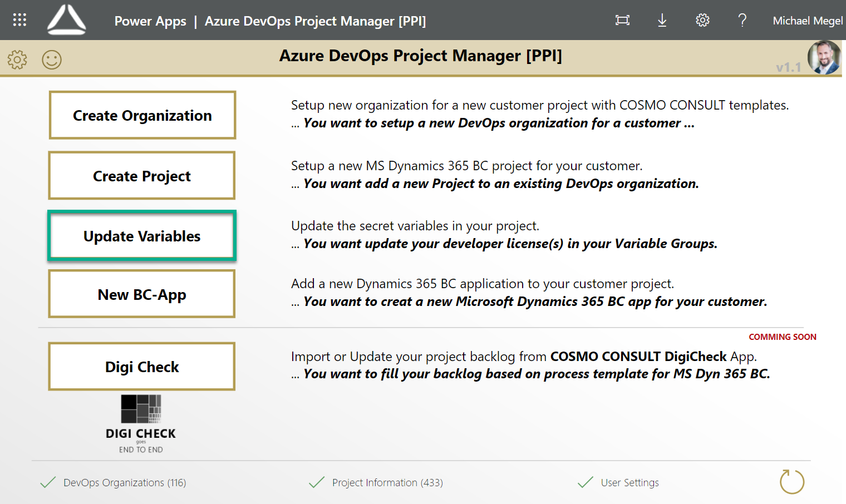Click Michael Megel profile photo
This screenshot has height=504, width=846.
point(824,57)
